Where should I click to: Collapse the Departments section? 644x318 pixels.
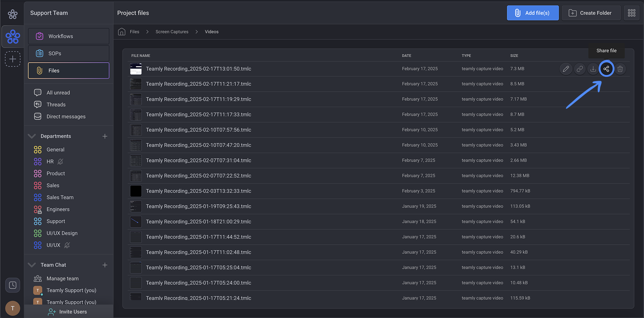(32, 136)
